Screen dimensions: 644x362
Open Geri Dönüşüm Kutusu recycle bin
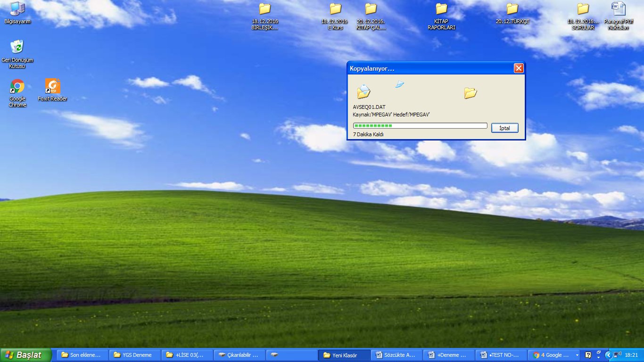17,47
